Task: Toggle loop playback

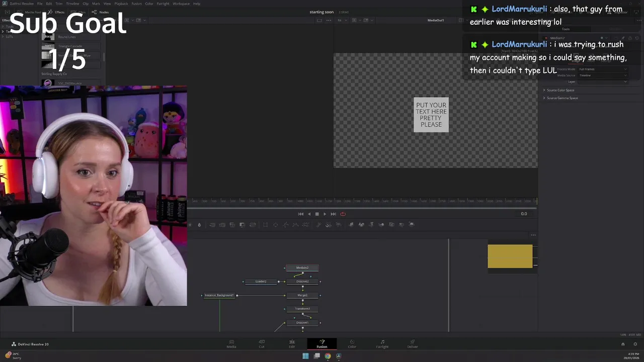Action: point(343,214)
